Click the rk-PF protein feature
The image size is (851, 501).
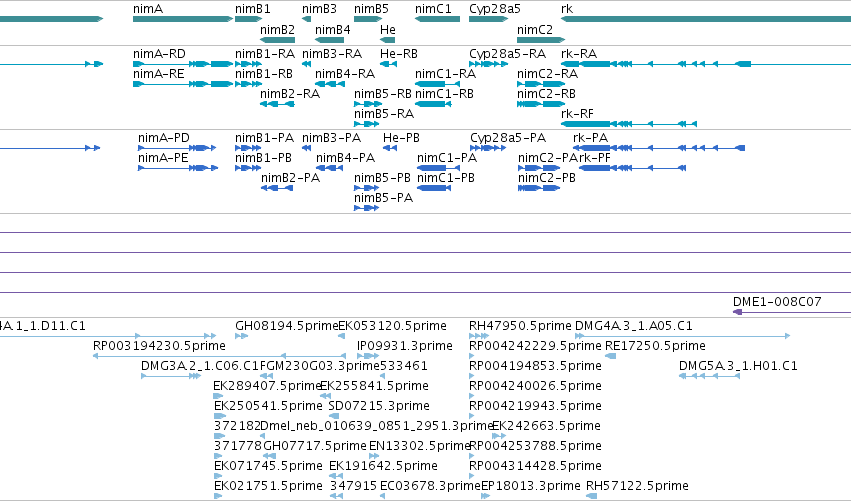tap(633, 168)
